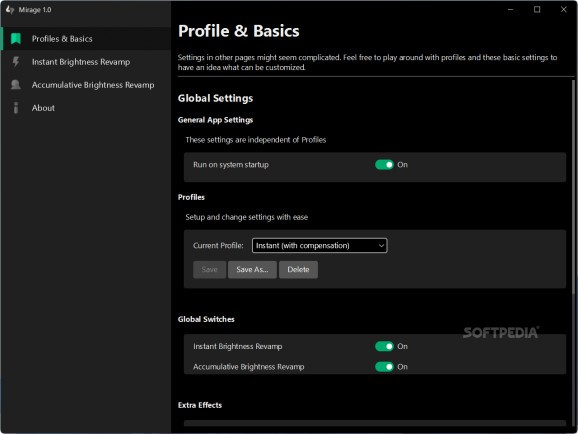Close the Mirage window
The image size is (578, 434).
coord(564,10)
